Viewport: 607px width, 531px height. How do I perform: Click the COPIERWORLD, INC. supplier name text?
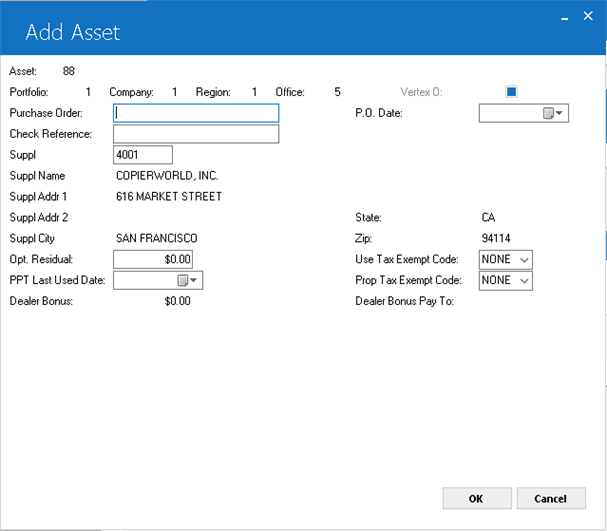[x=167, y=176]
